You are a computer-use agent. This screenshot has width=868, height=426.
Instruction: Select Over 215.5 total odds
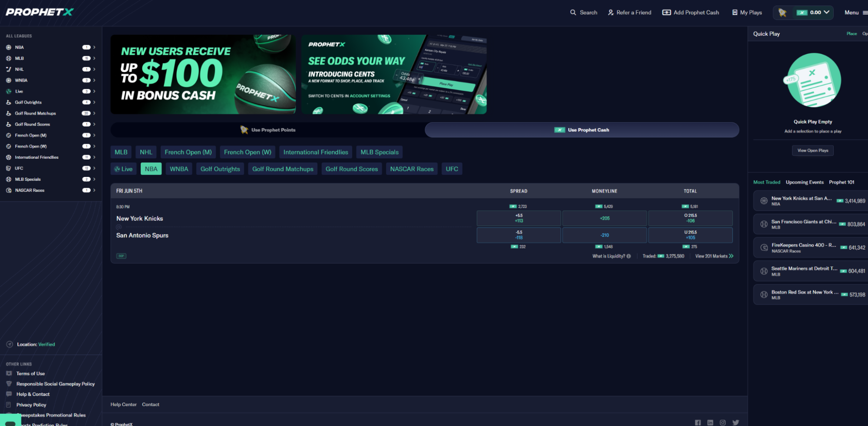[x=690, y=218]
